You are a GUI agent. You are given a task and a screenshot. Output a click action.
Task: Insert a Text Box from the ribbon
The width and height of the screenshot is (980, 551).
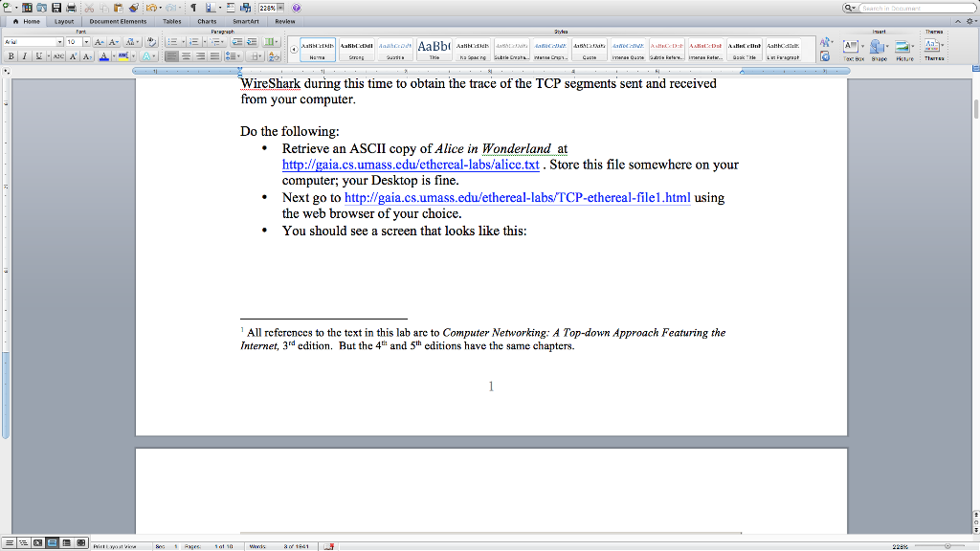850,46
